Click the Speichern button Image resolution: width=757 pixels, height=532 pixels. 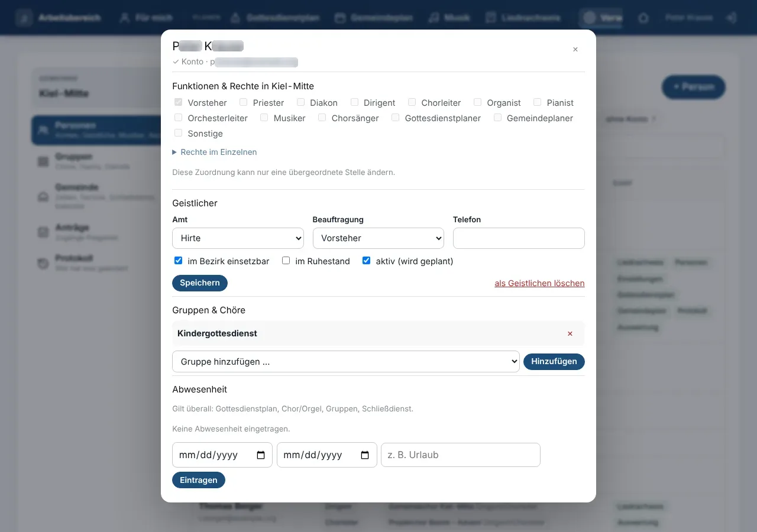click(x=200, y=283)
